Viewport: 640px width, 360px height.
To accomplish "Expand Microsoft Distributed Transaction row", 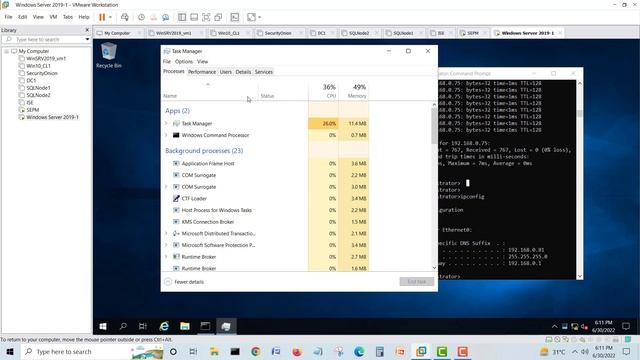I will 166,233.
